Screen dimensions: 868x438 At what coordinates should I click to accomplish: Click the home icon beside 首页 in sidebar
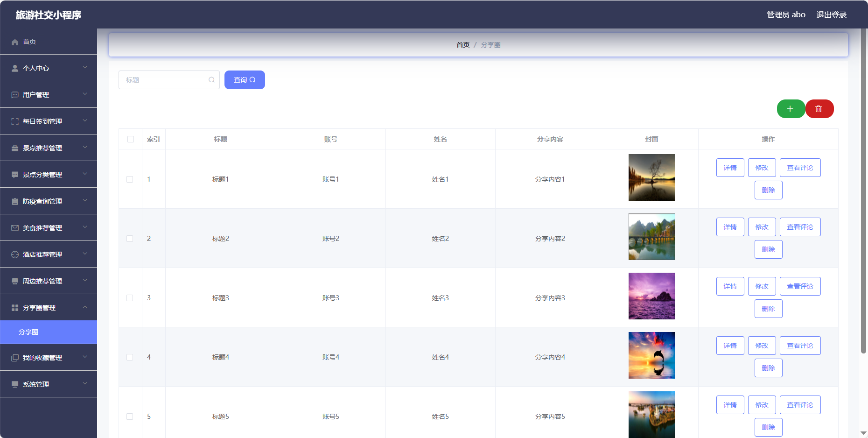coord(15,42)
